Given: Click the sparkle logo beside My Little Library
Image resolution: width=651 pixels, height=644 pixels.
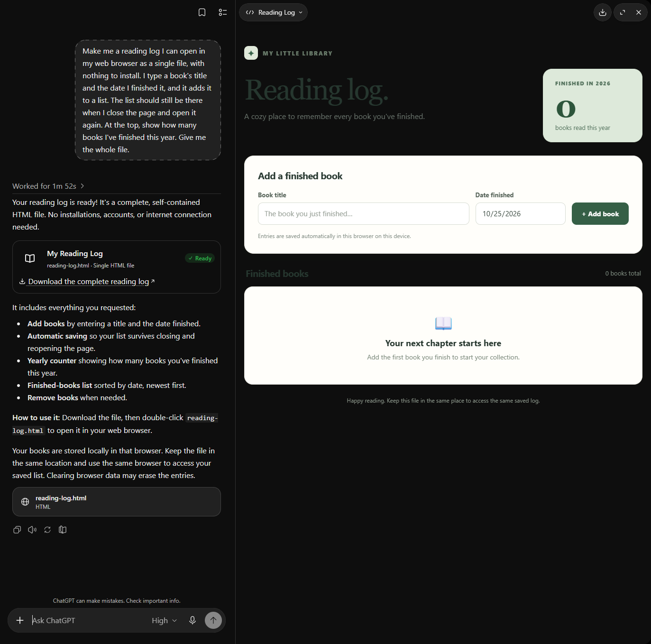Looking at the screenshot, I should (x=251, y=53).
